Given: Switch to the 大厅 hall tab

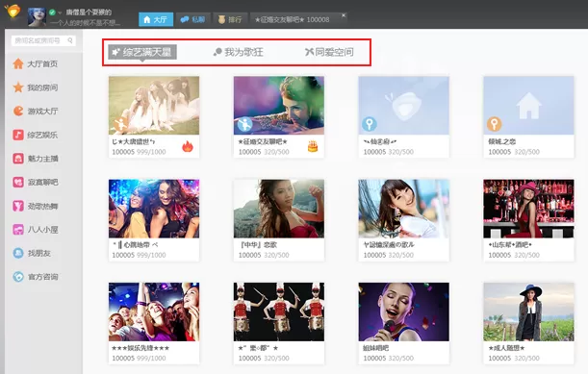Looking at the screenshot, I should (156, 19).
